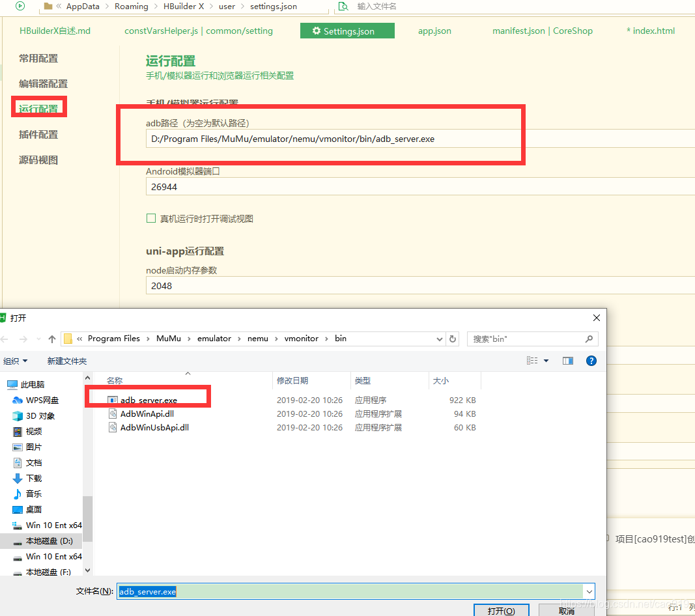Viewport: 695px width, 616px height.
Task: Select the Settings.json tab
Action: (347, 31)
